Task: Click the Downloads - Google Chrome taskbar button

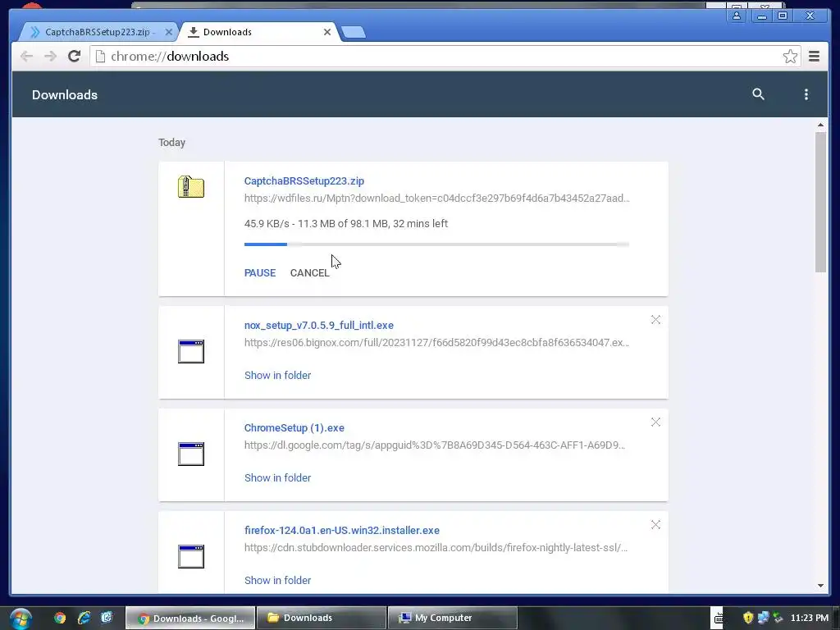Action: 190,619
